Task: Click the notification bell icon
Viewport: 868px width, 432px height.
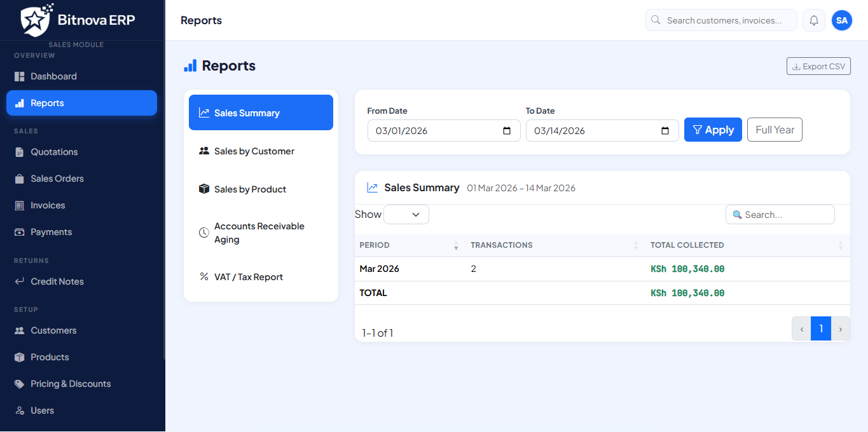Action: coord(814,20)
